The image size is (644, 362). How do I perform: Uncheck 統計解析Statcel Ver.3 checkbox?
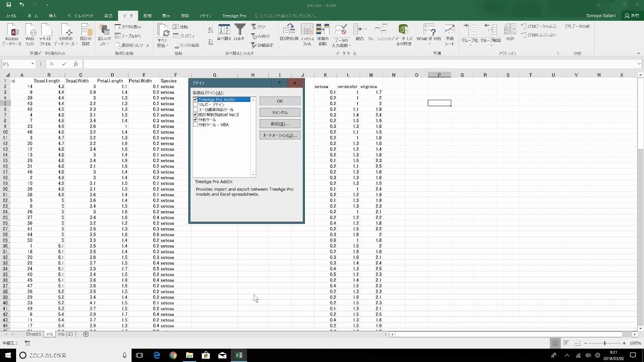pos(196,115)
